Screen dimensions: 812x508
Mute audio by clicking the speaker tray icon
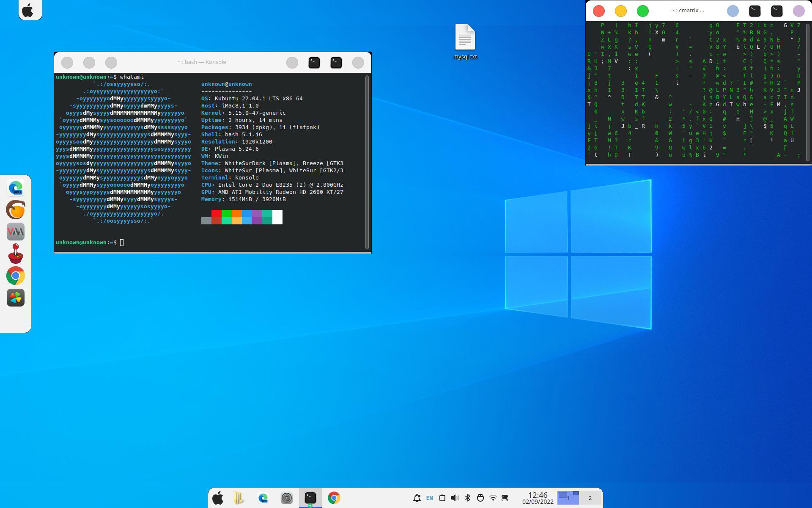(x=455, y=498)
